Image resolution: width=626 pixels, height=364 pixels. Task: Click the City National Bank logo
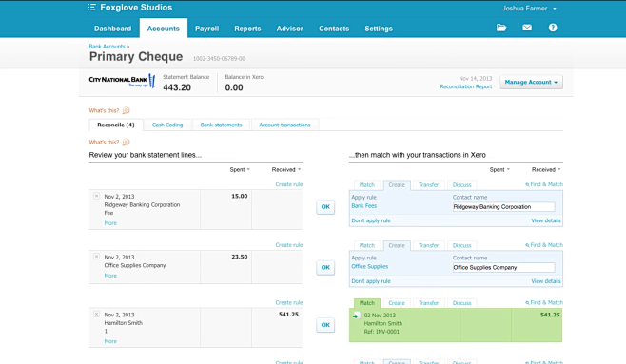122,81
